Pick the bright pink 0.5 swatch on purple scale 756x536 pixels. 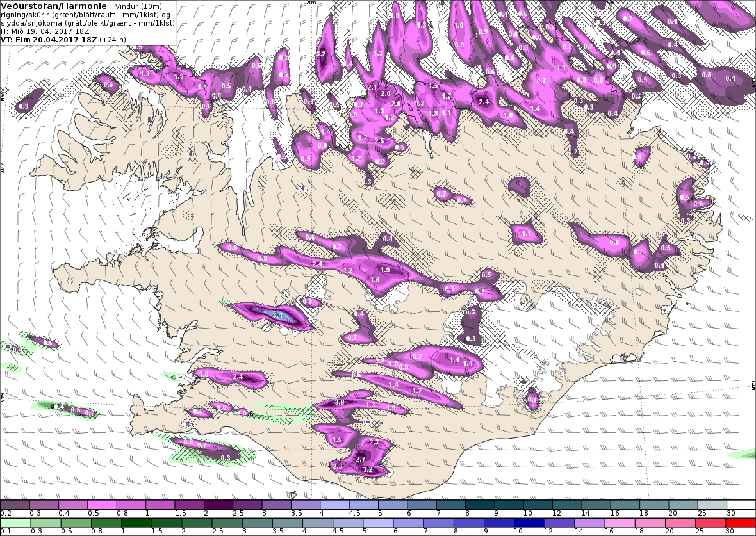(103, 505)
